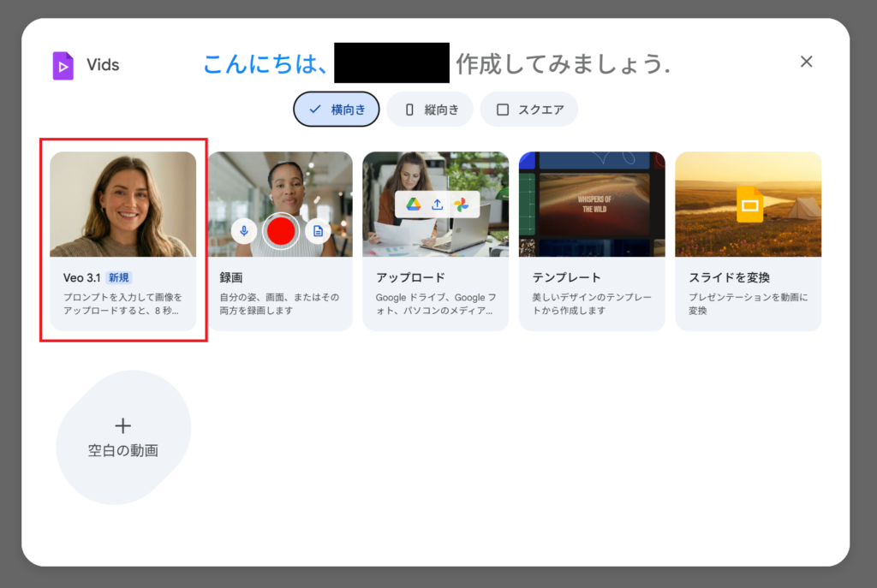877x588 pixels.
Task: Click the script document icon on the 録画 card
Action: click(x=318, y=230)
